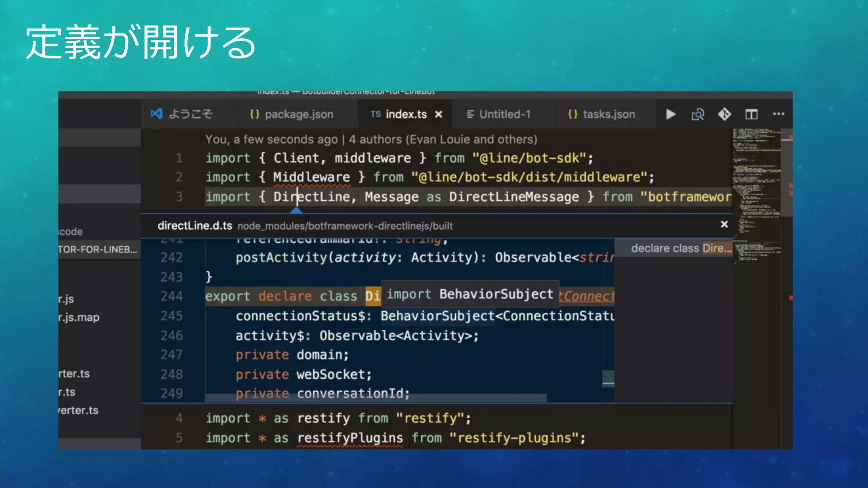The image size is (868, 488).
Task: Click the Run play icon in the editor toolbar
Action: click(670, 114)
